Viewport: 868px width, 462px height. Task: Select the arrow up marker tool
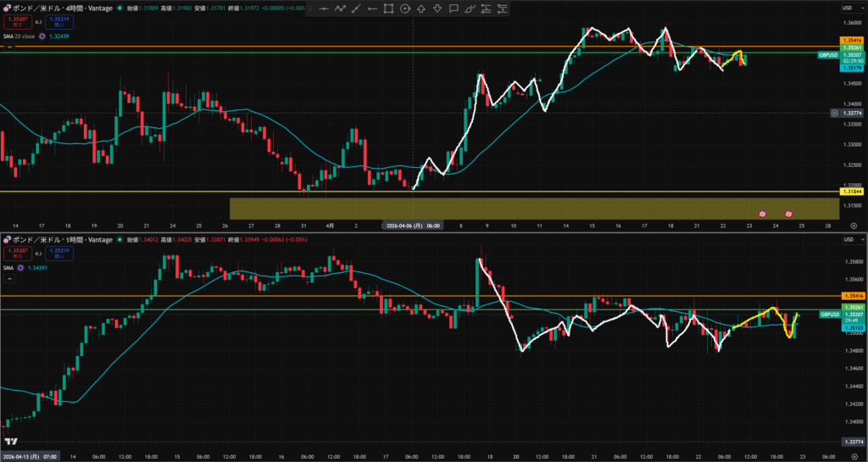tap(421, 8)
